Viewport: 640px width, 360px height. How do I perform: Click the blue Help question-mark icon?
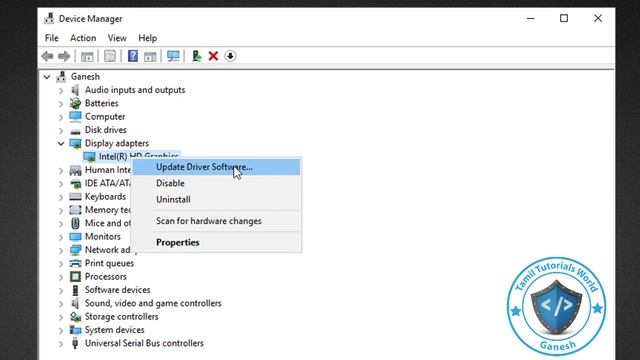[133, 56]
